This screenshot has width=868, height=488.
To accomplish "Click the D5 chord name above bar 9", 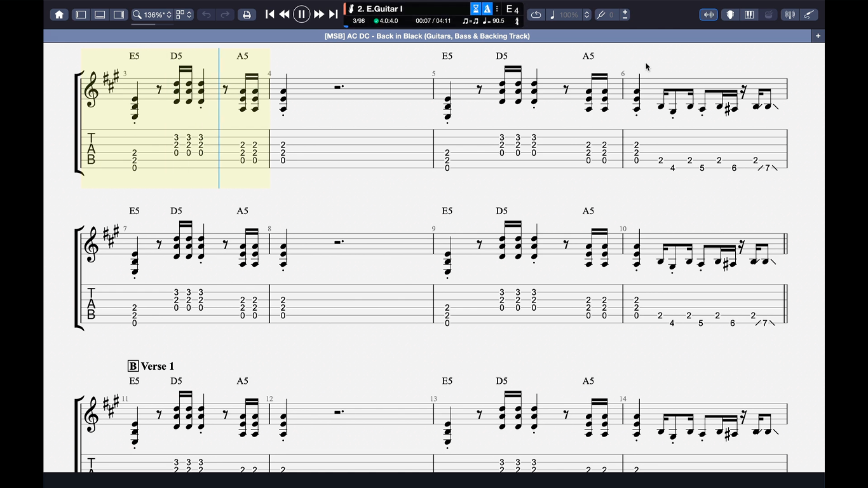I will coord(501,211).
